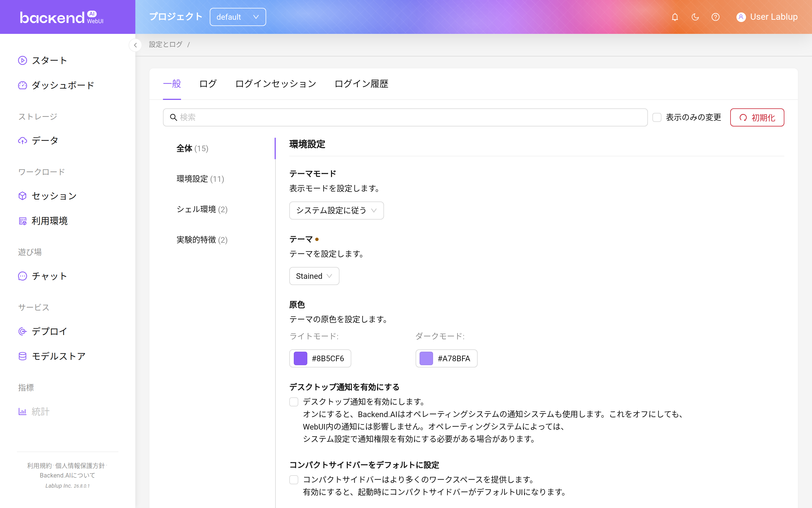
Task: Select the 実験的特徴 (2) category
Action: pyautogui.click(x=219, y=240)
